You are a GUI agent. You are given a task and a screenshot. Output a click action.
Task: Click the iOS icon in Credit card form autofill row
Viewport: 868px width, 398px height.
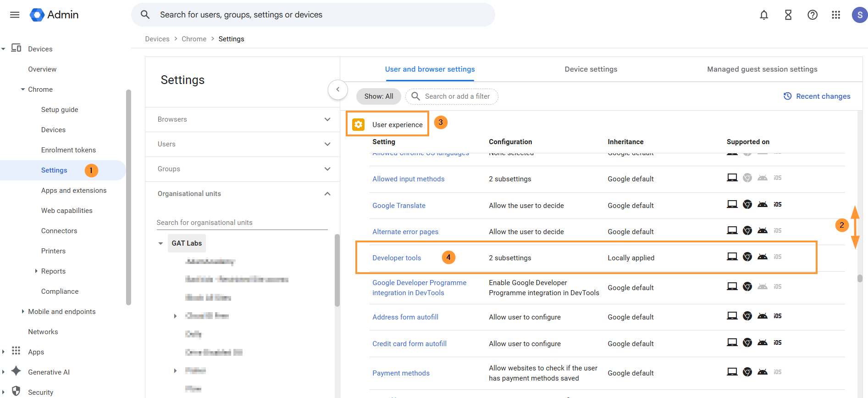pos(778,342)
